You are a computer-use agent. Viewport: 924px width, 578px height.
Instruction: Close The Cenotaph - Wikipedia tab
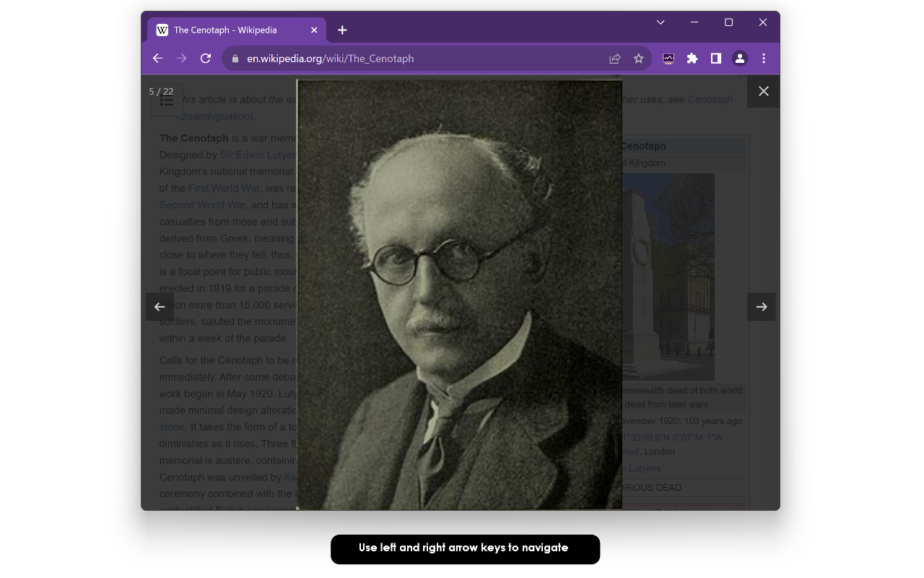coord(314,30)
